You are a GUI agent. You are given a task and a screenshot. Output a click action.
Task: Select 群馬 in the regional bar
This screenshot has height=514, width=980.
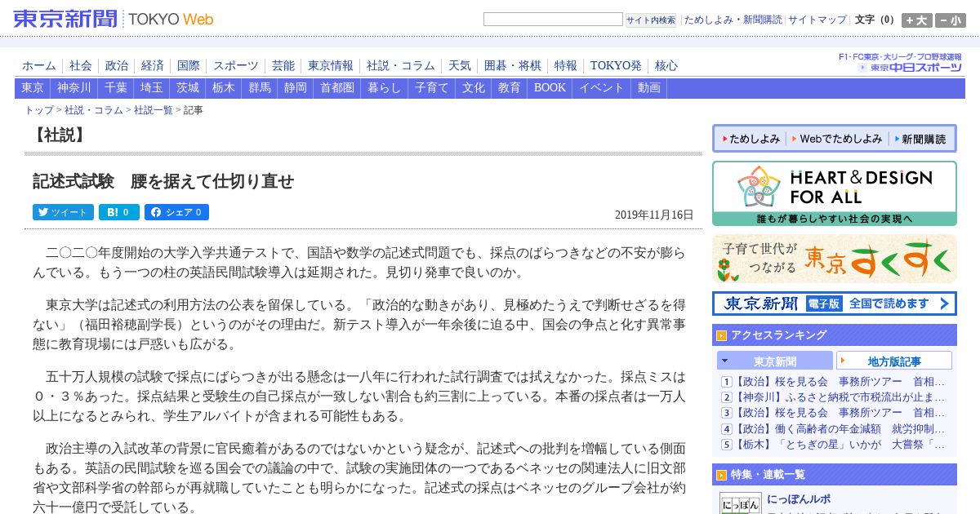click(x=260, y=88)
